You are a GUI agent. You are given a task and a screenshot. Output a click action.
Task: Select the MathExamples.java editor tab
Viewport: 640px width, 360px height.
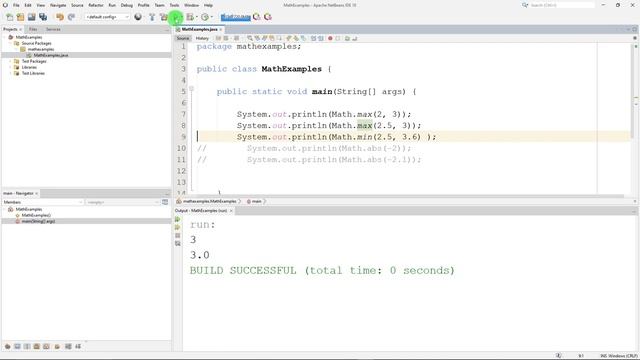(199, 29)
